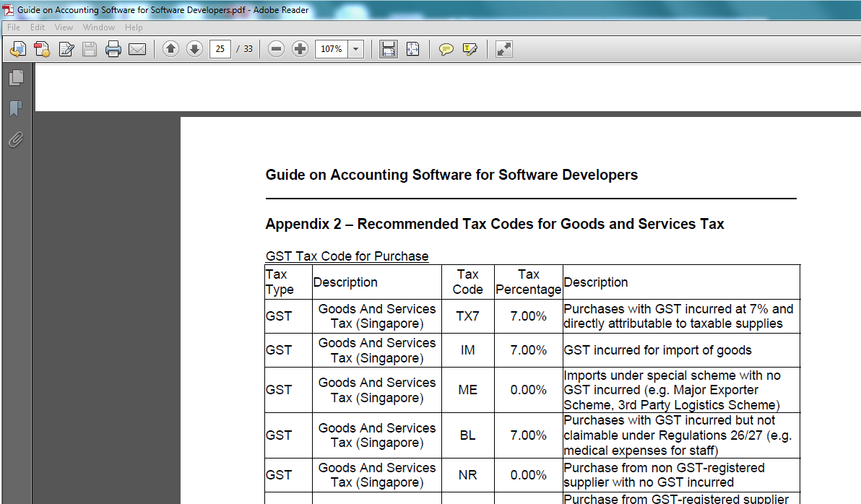The height and width of the screenshot is (504, 861).
Task: Go to previous page with up arrow
Action: pyautogui.click(x=170, y=49)
